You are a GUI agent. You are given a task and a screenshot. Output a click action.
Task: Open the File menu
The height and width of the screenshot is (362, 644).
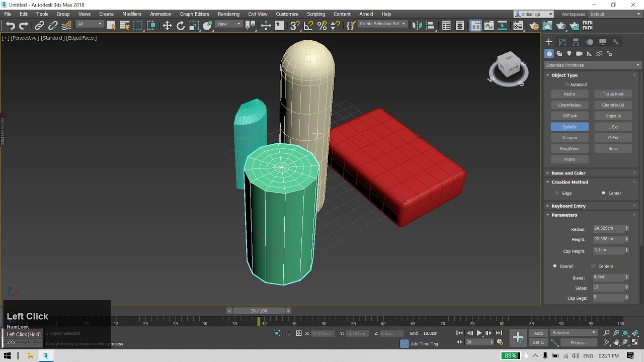tap(8, 14)
